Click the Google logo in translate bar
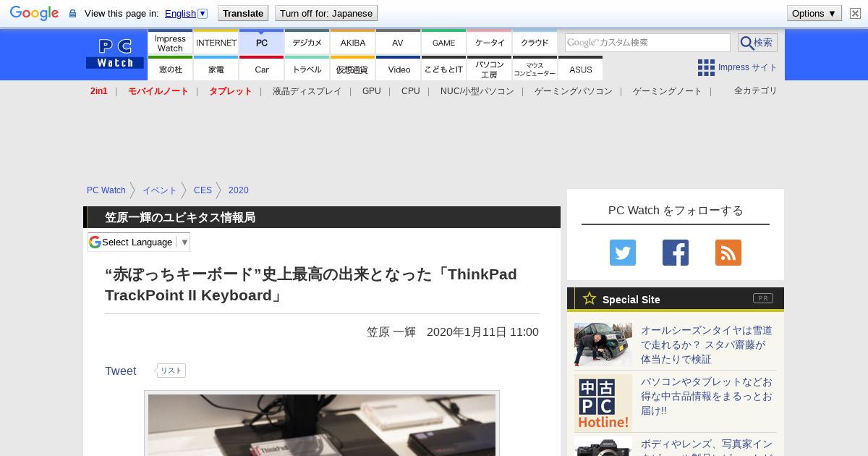868x456 pixels. tap(34, 13)
